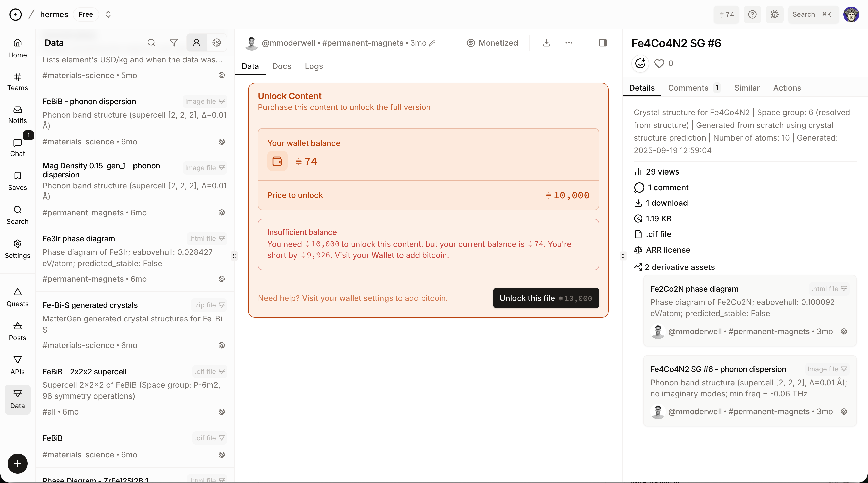
Task: Switch to the Docs tab
Action: tap(282, 66)
